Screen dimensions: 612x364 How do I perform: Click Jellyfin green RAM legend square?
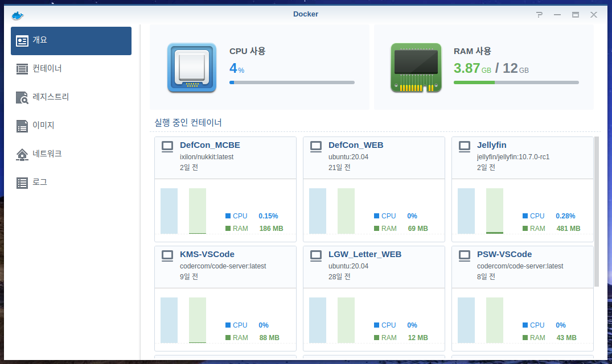[x=525, y=229]
